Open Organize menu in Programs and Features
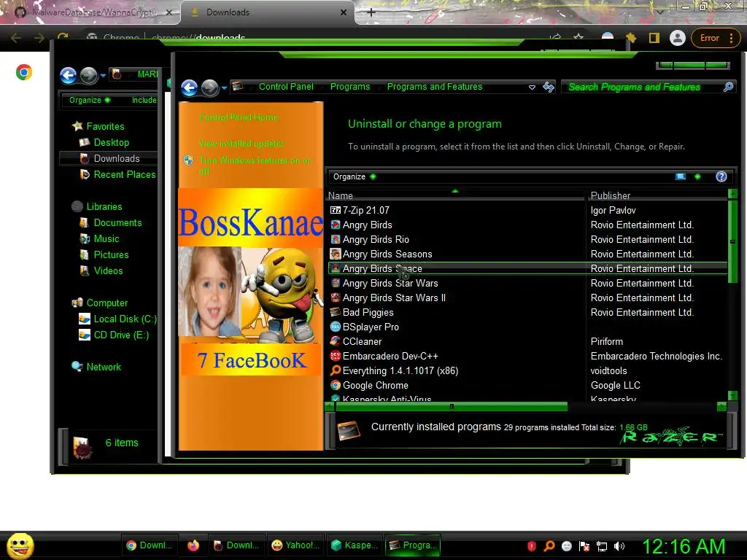Image resolution: width=747 pixels, height=560 pixels. [x=355, y=176]
